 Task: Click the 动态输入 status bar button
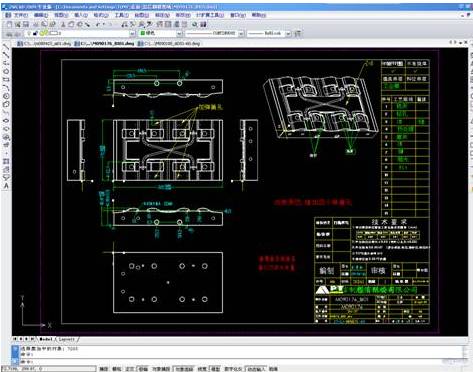[x=256, y=369]
